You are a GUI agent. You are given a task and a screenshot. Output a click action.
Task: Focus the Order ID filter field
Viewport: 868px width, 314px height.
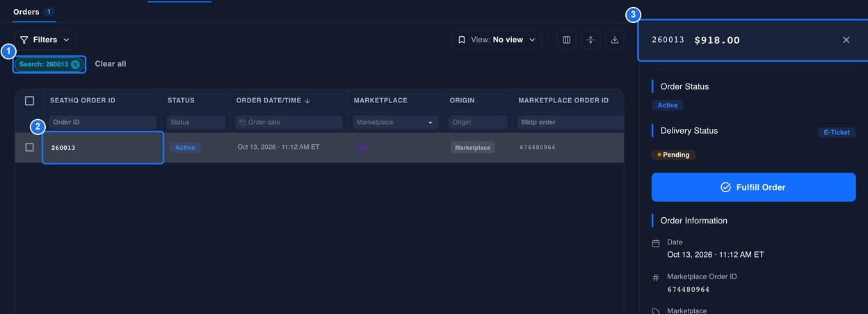(x=103, y=123)
